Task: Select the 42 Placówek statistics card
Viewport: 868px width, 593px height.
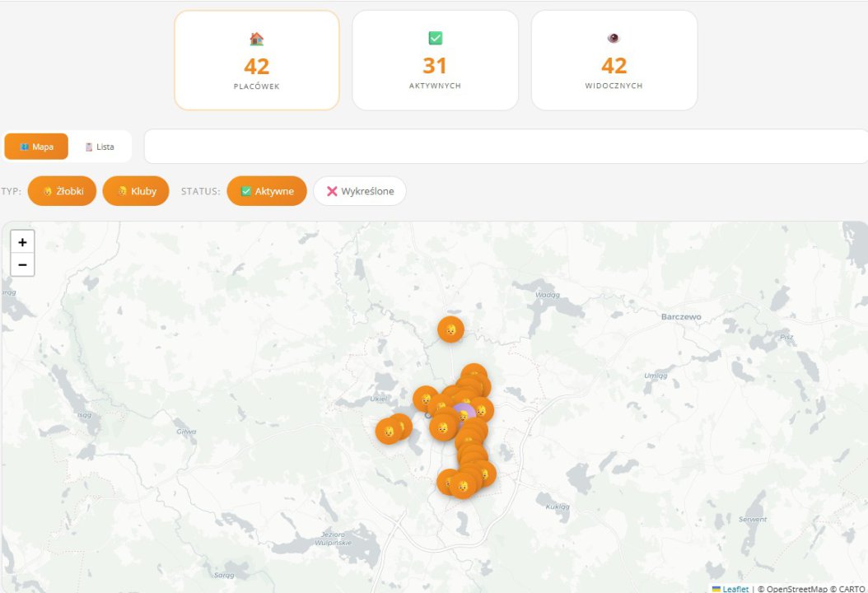Action: [x=257, y=60]
